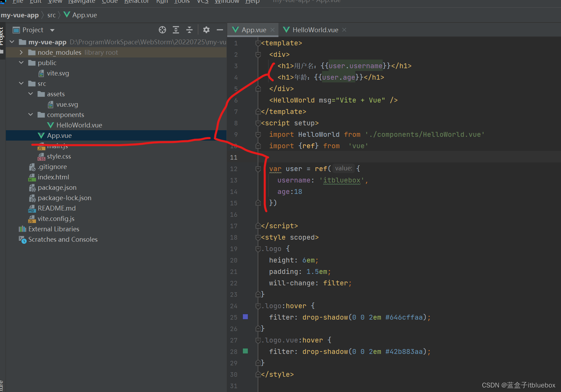Click the Scratches and Consoles icon
Image resolution: width=561 pixels, height=392 pixels.
coord(23,239)
